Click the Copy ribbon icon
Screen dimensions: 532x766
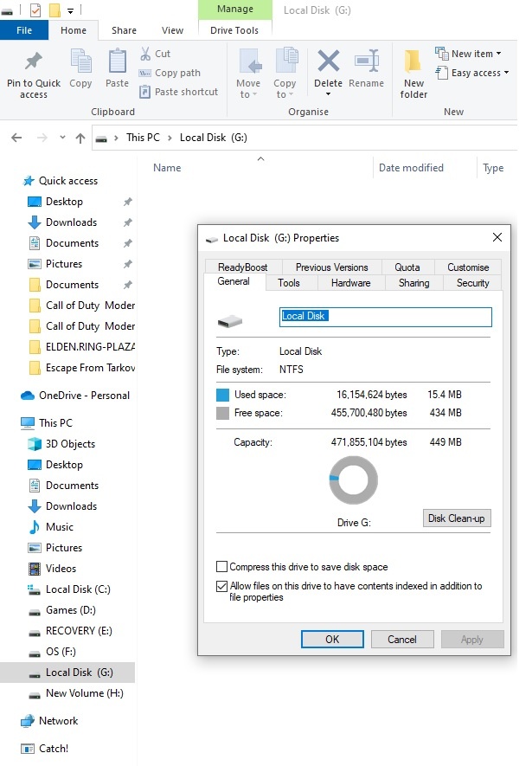[x=80, y=61]
